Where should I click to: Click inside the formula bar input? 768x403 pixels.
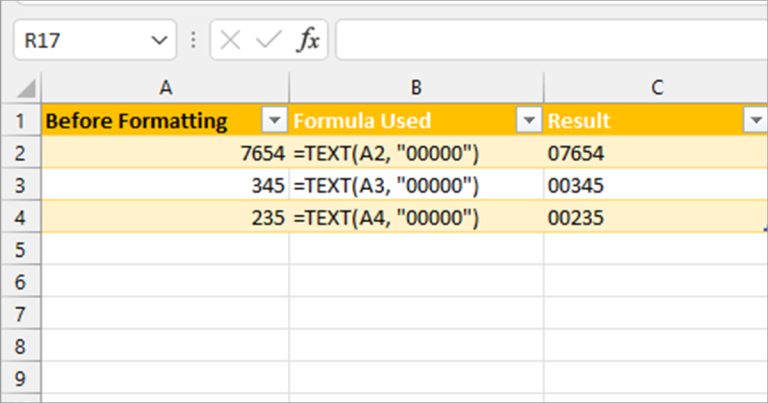coord(552,40)
